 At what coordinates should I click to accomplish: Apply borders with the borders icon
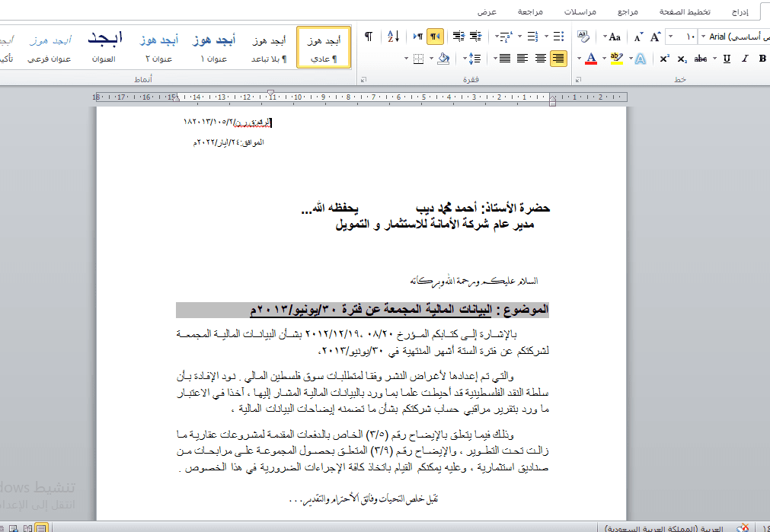coord(418,59)
